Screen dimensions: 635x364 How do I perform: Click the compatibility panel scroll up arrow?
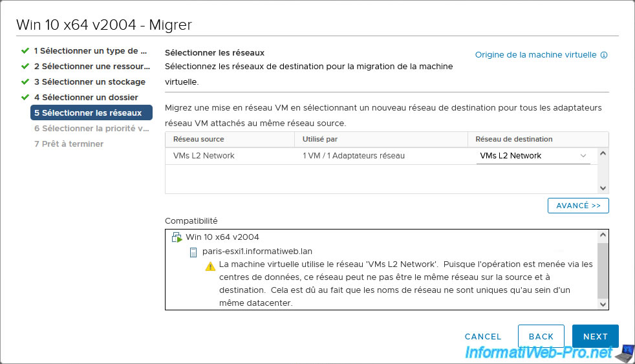pyautogui.click(x=603, y=235)
